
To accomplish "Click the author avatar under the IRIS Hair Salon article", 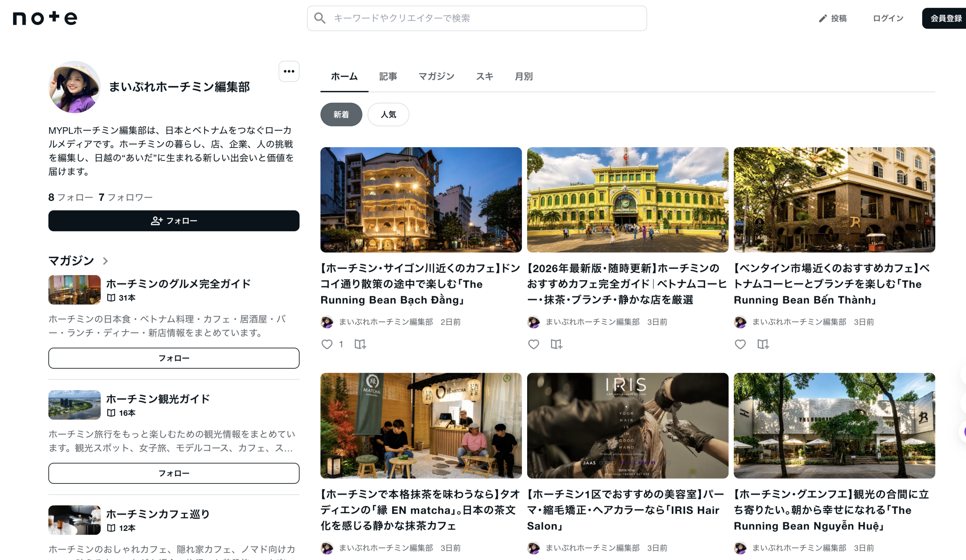I will 534,548.
